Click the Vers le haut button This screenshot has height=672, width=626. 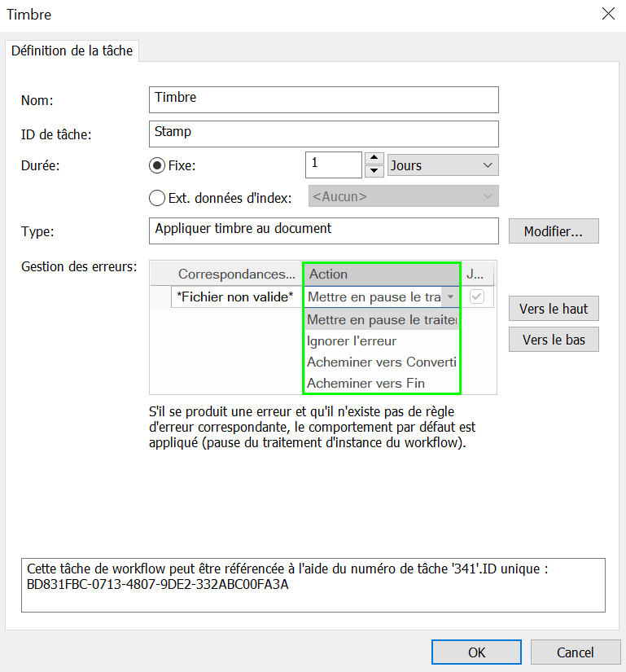554,309
